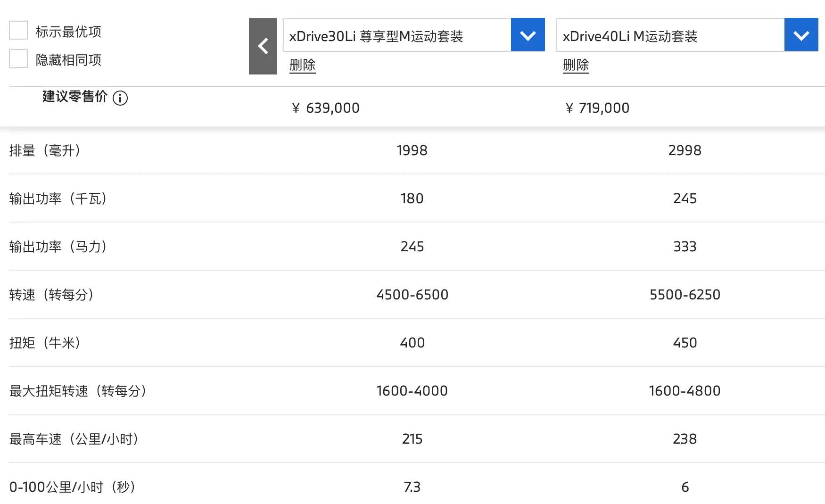Click the 最高车速（公里/小时） row label
825x504 pixels.
coord(74,439)
